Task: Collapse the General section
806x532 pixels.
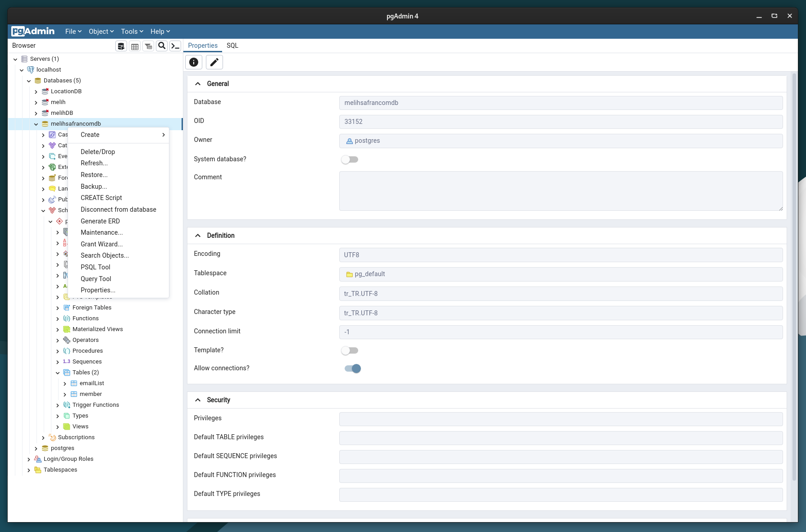Action: click(198, 84)
